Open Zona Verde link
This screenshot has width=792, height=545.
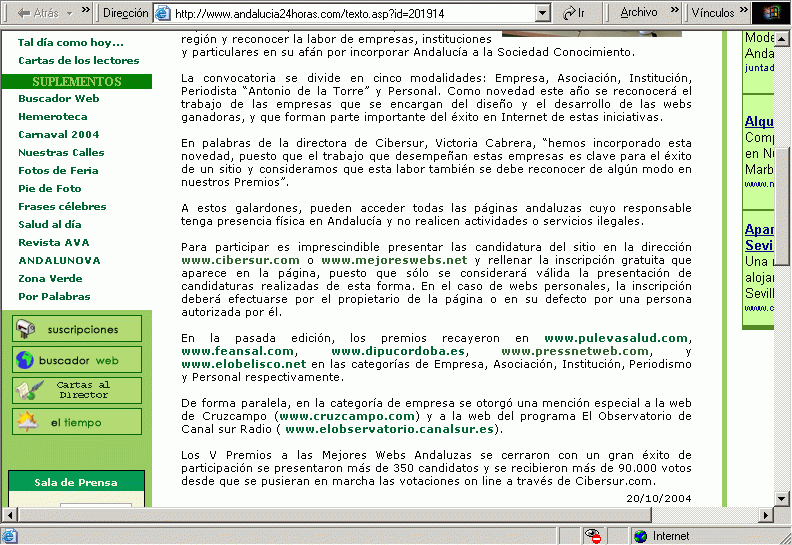click(50, 278)
